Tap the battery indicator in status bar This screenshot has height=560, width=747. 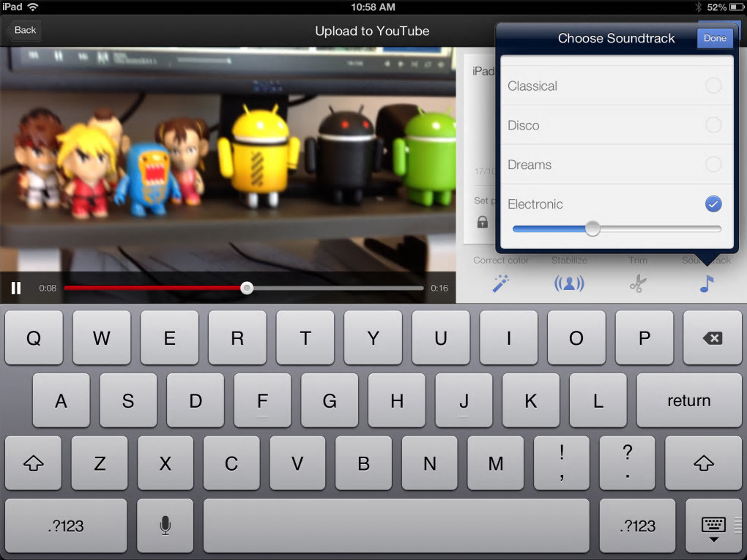(735, 7)
